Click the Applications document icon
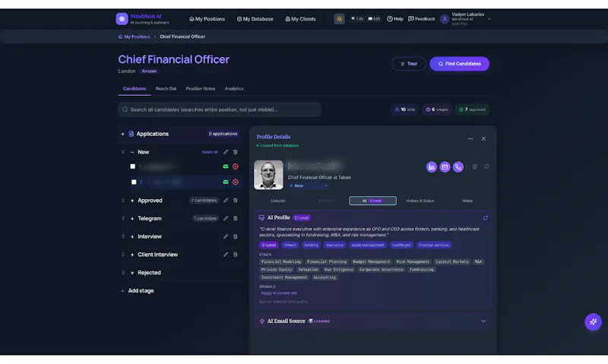 pyautogui.click(x=131, y=134)
